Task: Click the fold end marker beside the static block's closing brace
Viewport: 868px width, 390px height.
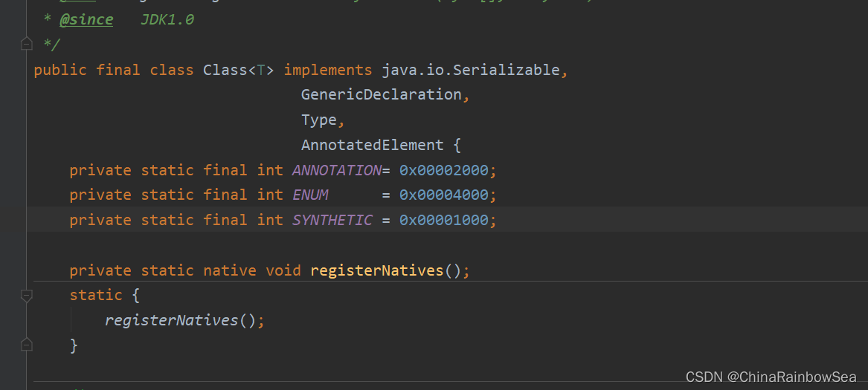Action: [x=26, y=345]
